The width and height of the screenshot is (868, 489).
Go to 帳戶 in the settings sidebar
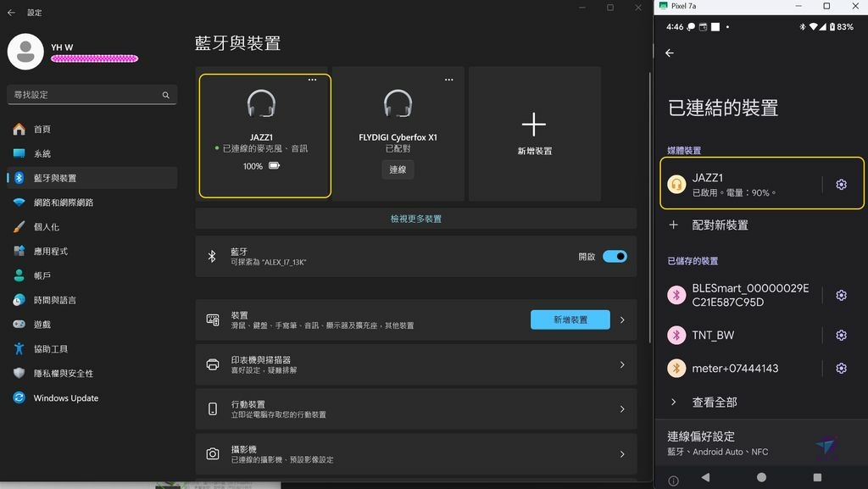tap(92, 275)
